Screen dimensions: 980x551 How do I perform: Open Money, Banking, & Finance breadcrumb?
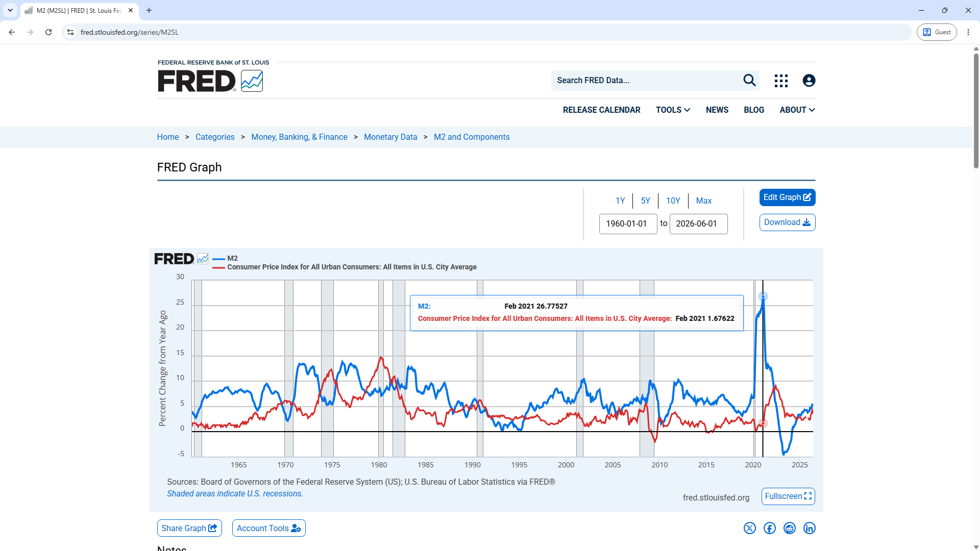coord(299,137)
